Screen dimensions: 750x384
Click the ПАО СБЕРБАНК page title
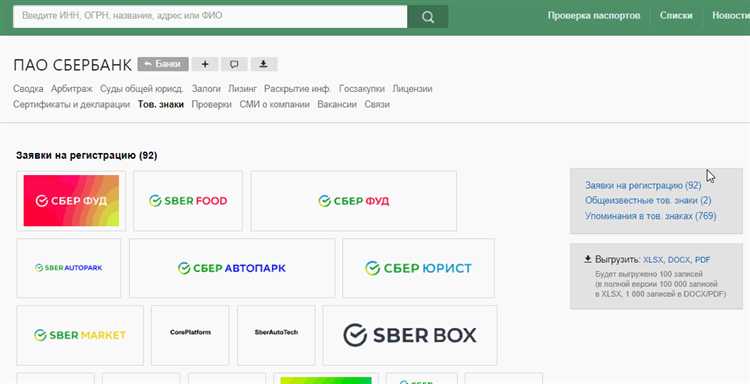pos(72,65)
